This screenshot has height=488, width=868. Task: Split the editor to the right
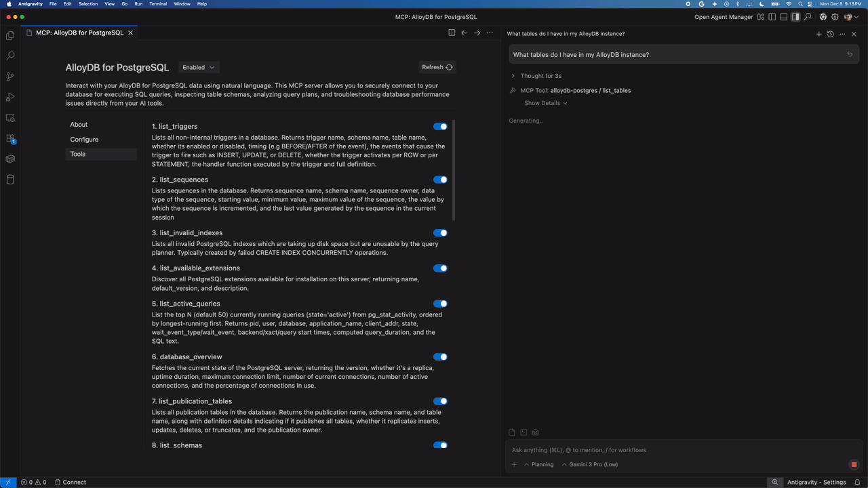(452, 33)
